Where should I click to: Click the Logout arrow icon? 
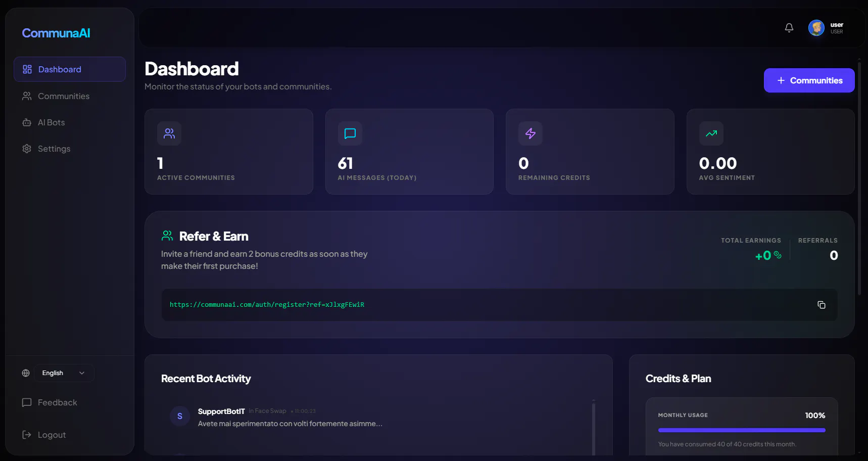click(x=27, y=435)
